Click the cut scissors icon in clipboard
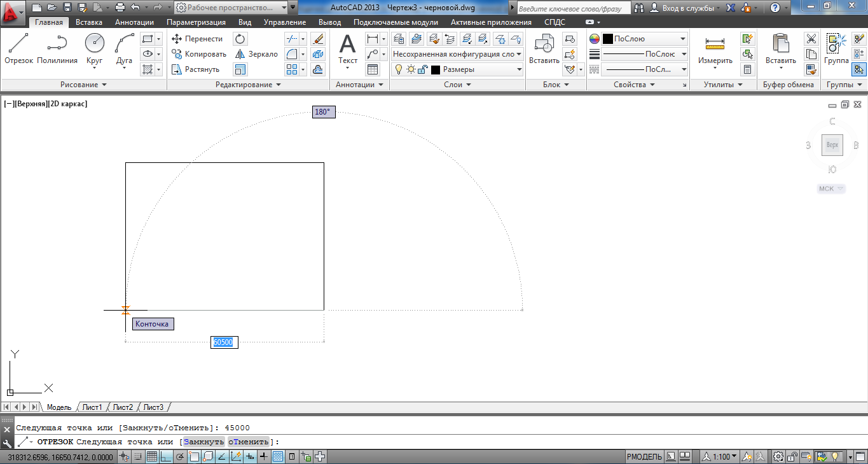The image size is (868, 464). click(x=811, y=39)
